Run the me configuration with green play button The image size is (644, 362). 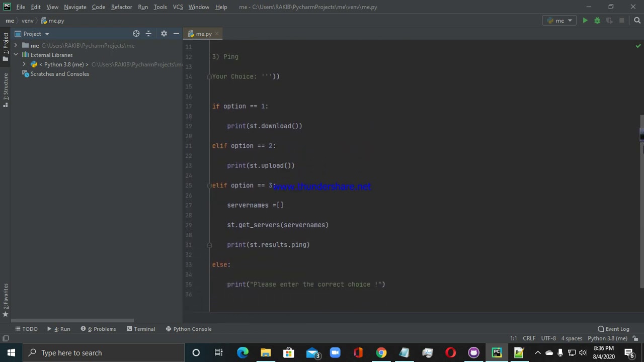585,21
